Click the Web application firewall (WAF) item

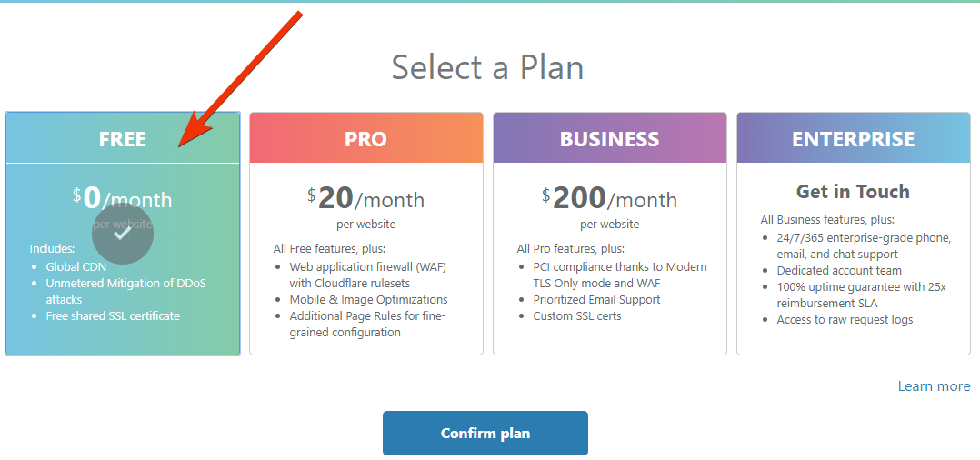click(367, 267)
